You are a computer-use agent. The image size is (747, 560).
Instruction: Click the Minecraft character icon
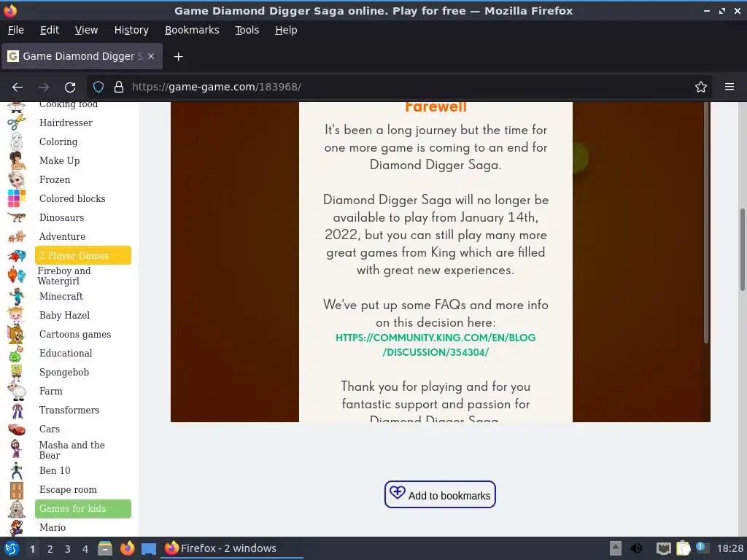click(x=17, y=296)
